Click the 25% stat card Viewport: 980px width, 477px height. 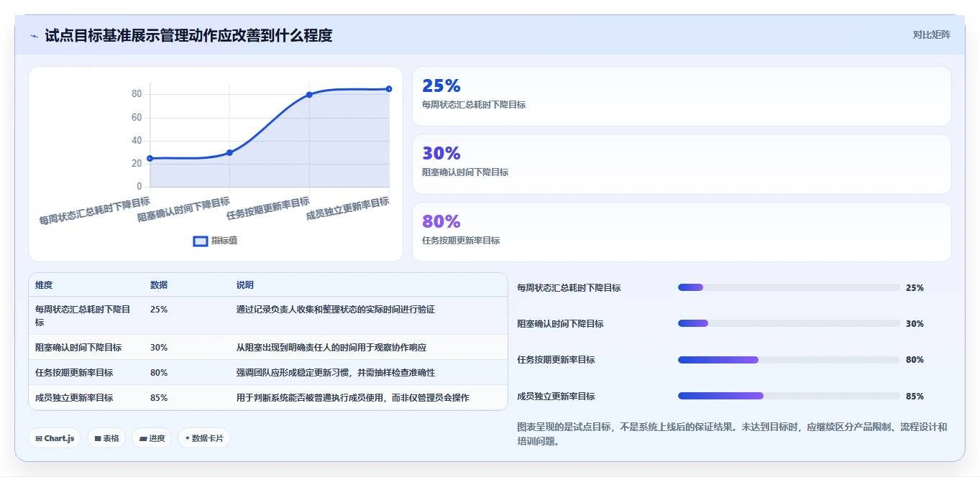point(682,96)
